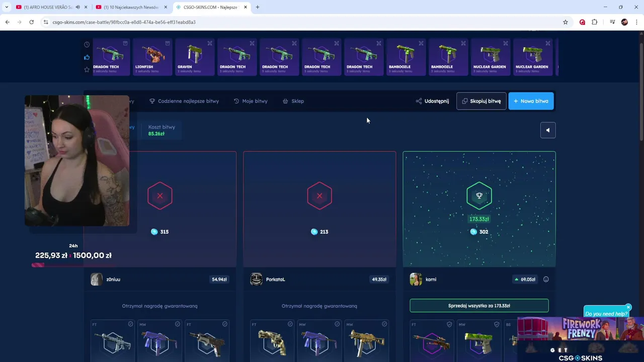Click the 54.94zł value badge
The image size is (644, 362).
[x=219, y=280]
